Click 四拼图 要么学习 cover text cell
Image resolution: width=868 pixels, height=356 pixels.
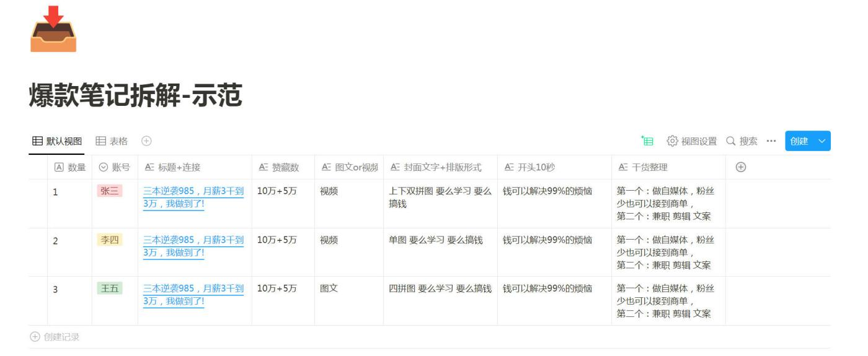(x=440, y=301)
